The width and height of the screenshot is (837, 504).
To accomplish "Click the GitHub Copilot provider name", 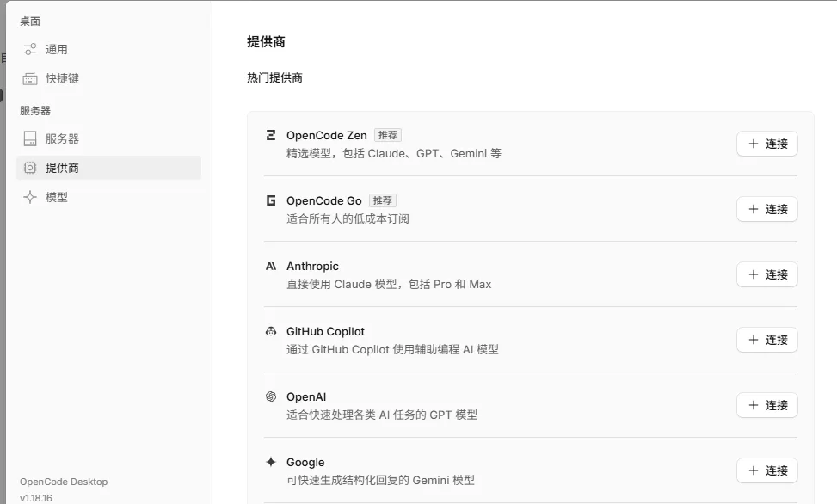I will click(326, 331).
